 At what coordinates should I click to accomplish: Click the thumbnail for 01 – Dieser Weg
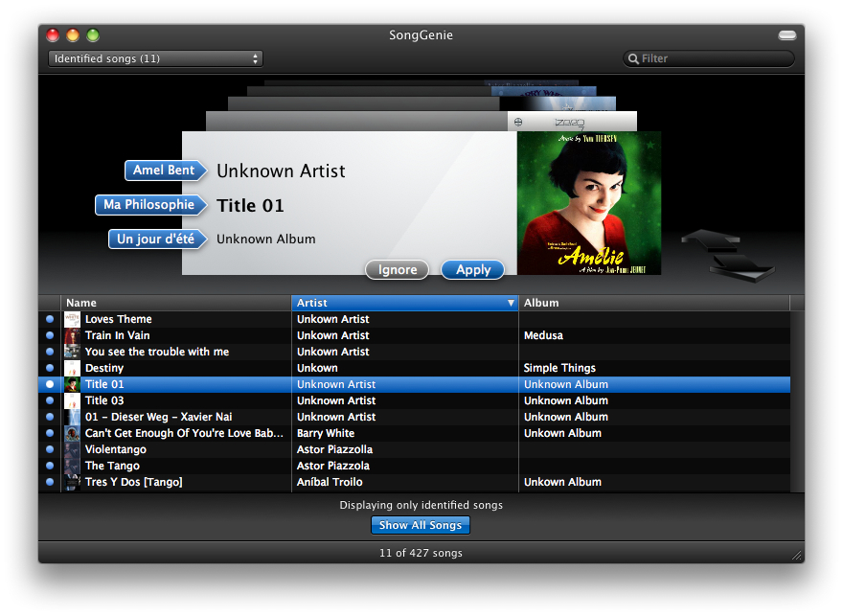pos(72,417)
